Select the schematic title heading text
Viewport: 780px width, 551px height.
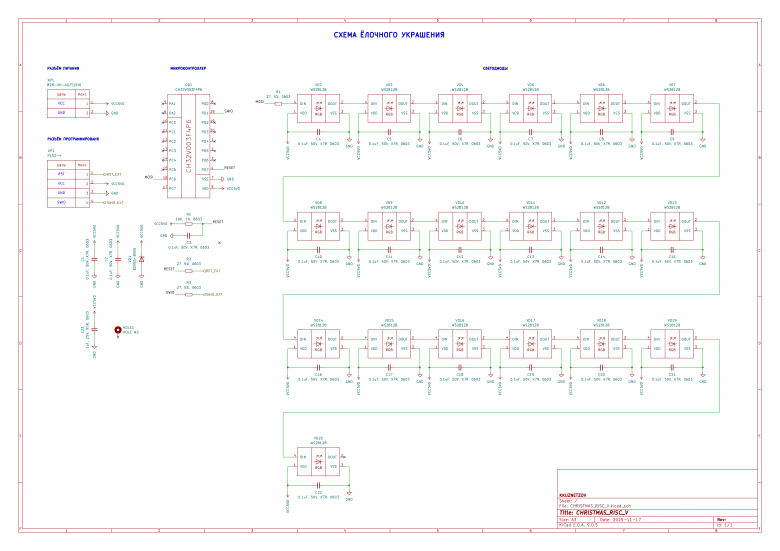point(389,36)
